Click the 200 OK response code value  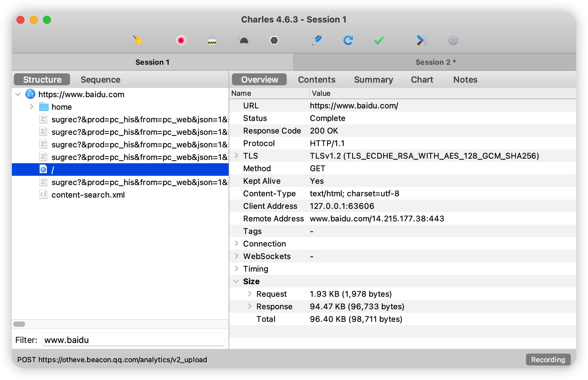click(x=324, y=131)
